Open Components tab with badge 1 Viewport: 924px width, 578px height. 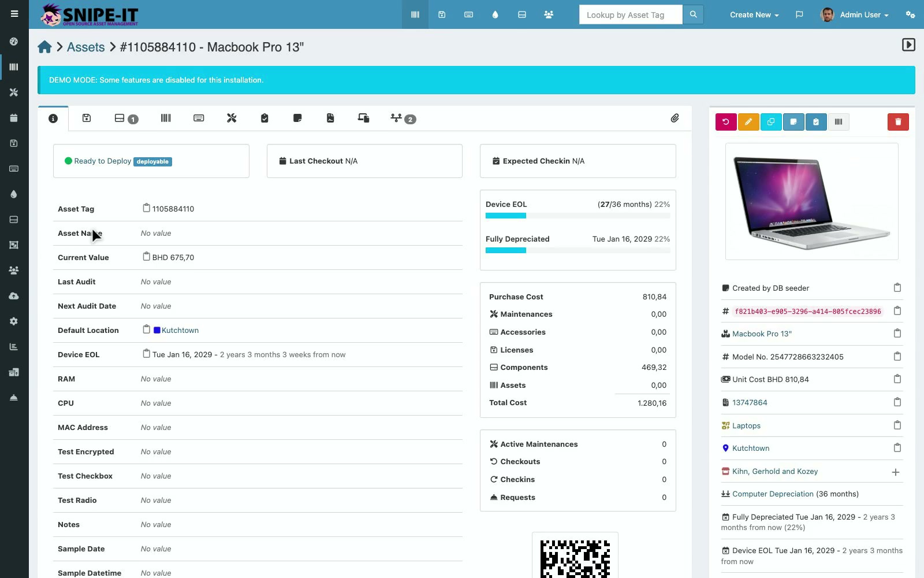[x=126, y=118]
